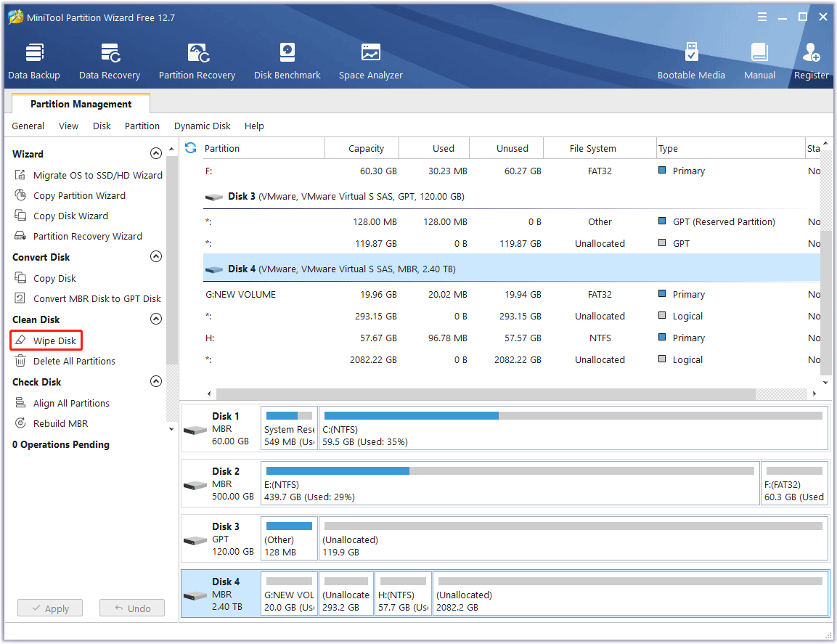Click 2082.2 GB Unallocated block in Disk 4
Screen dimensions: 837x644
coord(630,594)
